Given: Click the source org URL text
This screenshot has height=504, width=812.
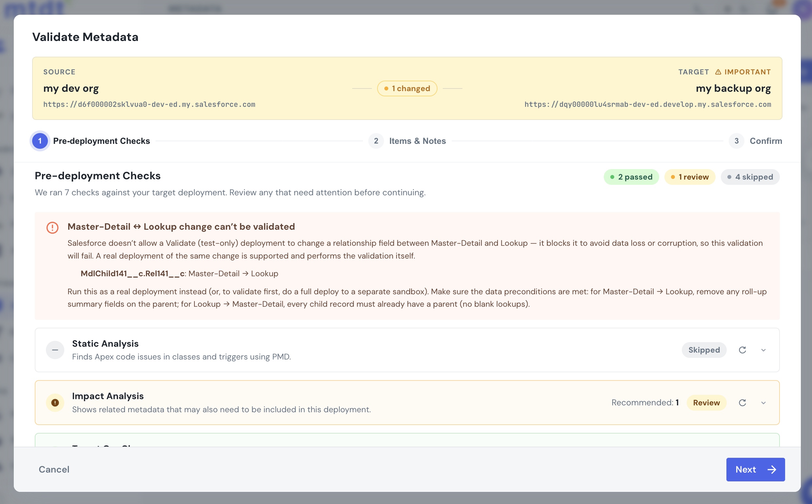Looking at the screenshot, I should tap(149, 104).
